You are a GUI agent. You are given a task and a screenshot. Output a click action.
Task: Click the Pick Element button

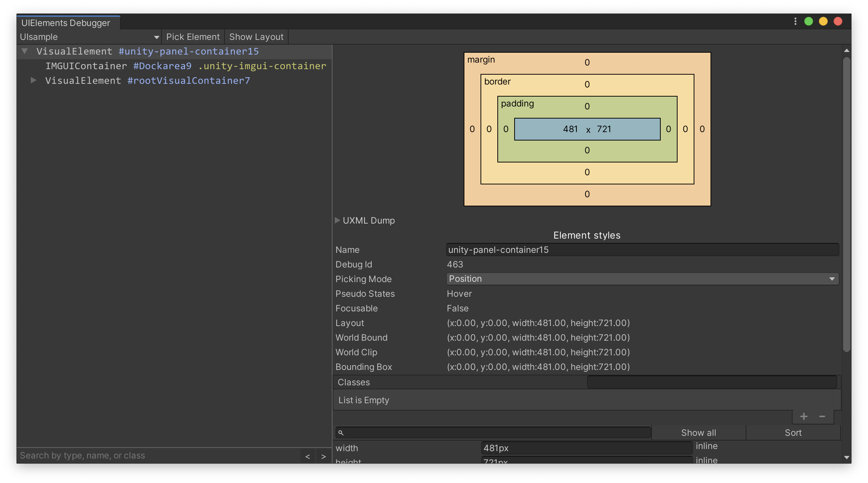coord(193,37)
